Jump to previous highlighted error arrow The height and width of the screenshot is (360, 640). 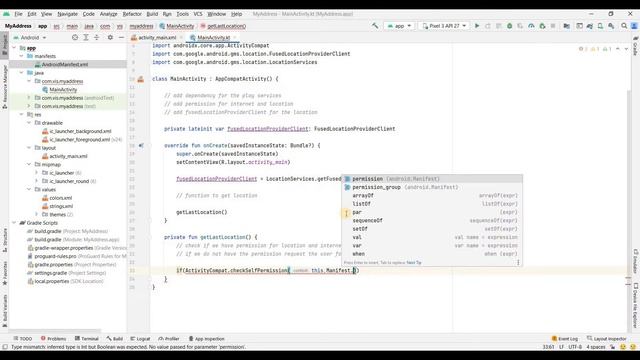pyautogui.click(x=618, y=49)
